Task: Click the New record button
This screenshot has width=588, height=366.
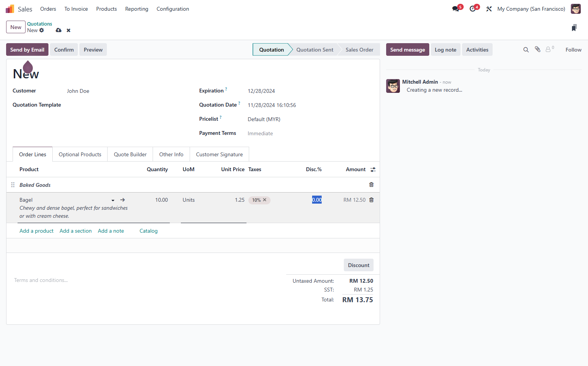Action: (16, 27)
